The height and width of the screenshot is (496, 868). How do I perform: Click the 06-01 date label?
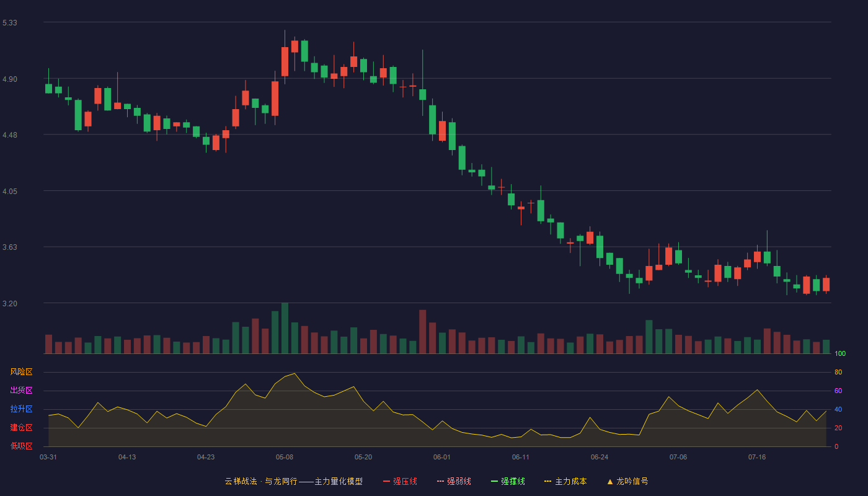click(x=442, y=457)
